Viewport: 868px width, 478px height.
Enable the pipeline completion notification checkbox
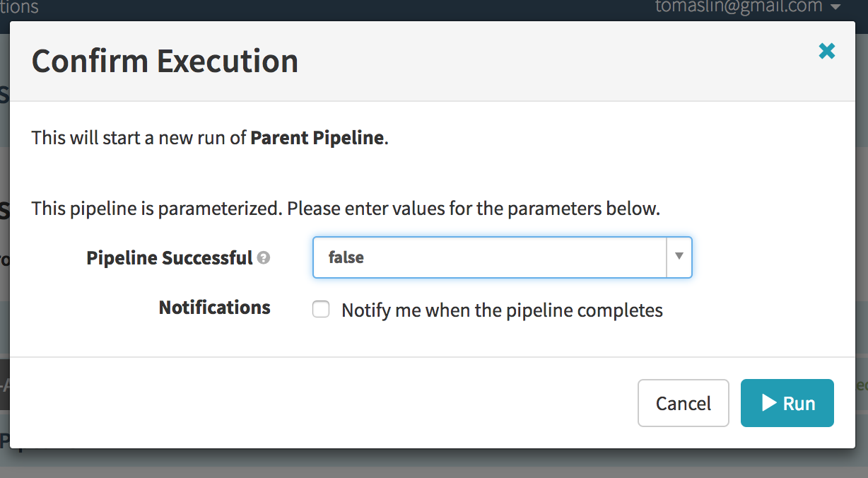click(x=321, y=310)
